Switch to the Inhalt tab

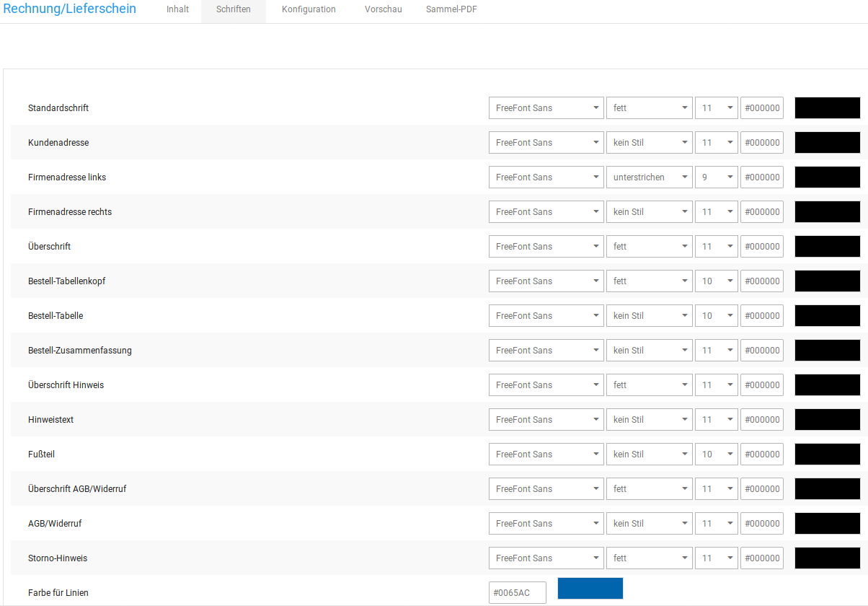coord(177,10)
